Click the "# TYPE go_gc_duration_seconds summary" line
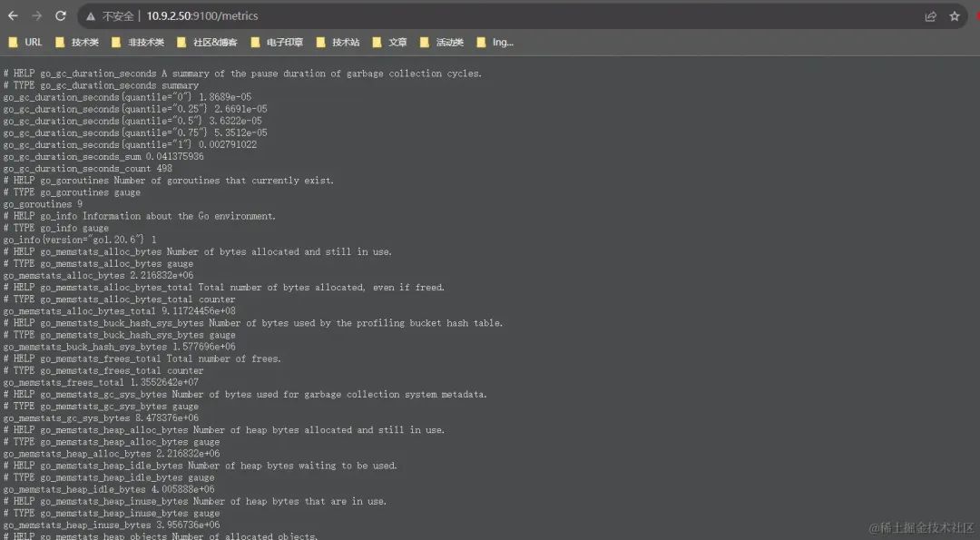This screenshot has height=540, width=980. (101, 85)
